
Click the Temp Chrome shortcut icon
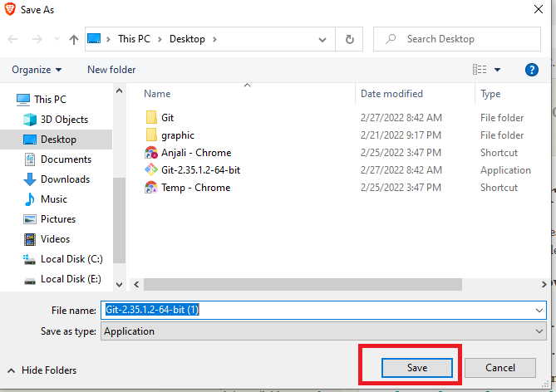click(x=151, y=187)
